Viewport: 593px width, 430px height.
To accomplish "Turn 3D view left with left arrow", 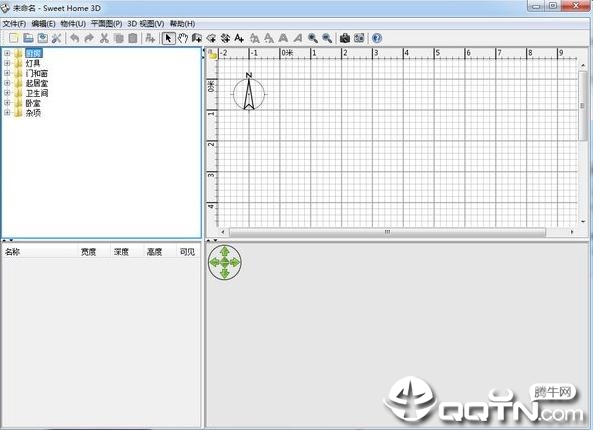I will tap(214, 262).
